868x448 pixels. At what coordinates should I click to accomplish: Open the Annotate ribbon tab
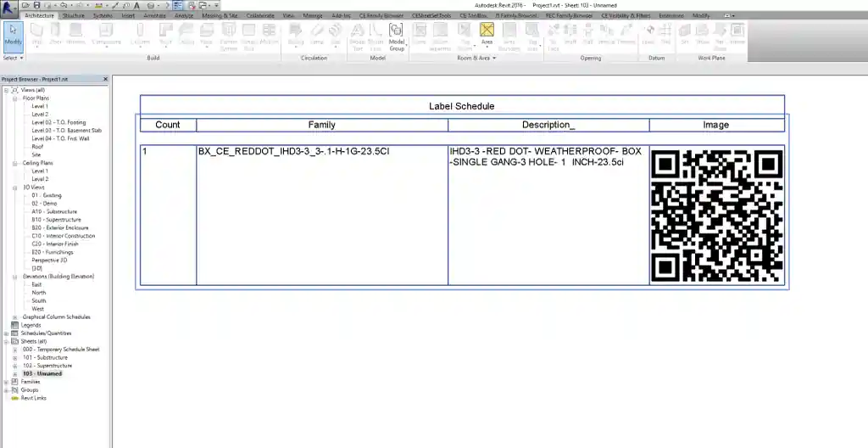point(155,16)
